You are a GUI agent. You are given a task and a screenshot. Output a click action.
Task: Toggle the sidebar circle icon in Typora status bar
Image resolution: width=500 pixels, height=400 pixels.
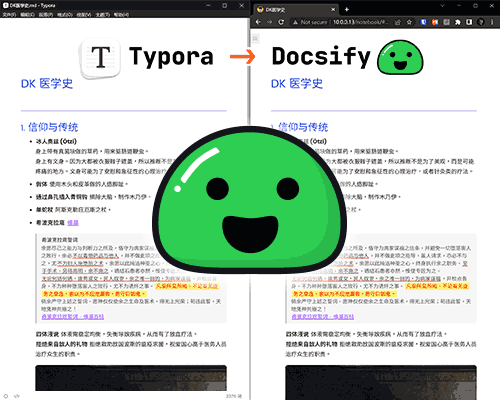click(x=6, y=396)
